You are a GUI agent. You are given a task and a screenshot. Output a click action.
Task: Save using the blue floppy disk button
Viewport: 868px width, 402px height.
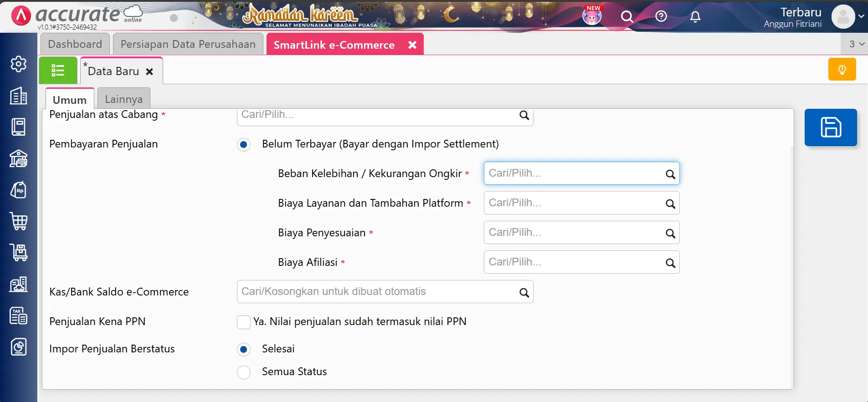(x=831, y=127)
